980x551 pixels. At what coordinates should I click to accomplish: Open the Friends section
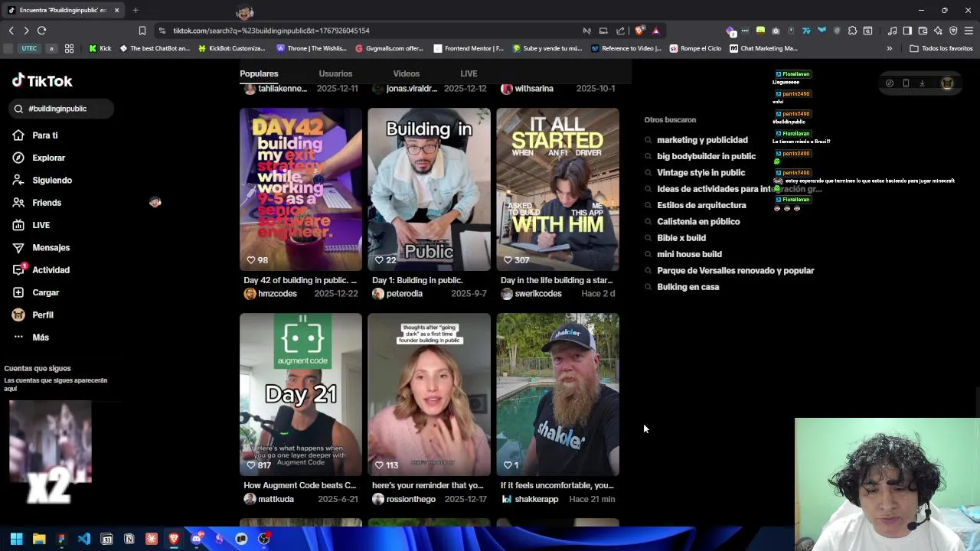(37, 203)
